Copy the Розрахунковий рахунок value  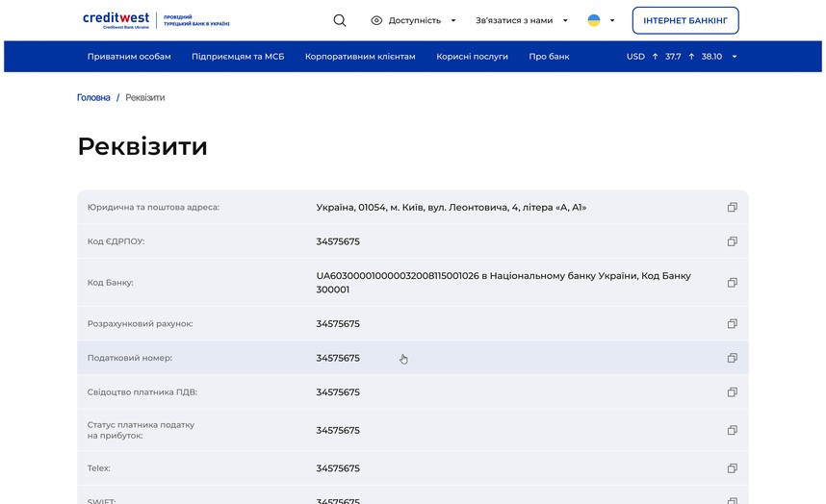click(x=733, y=323)
